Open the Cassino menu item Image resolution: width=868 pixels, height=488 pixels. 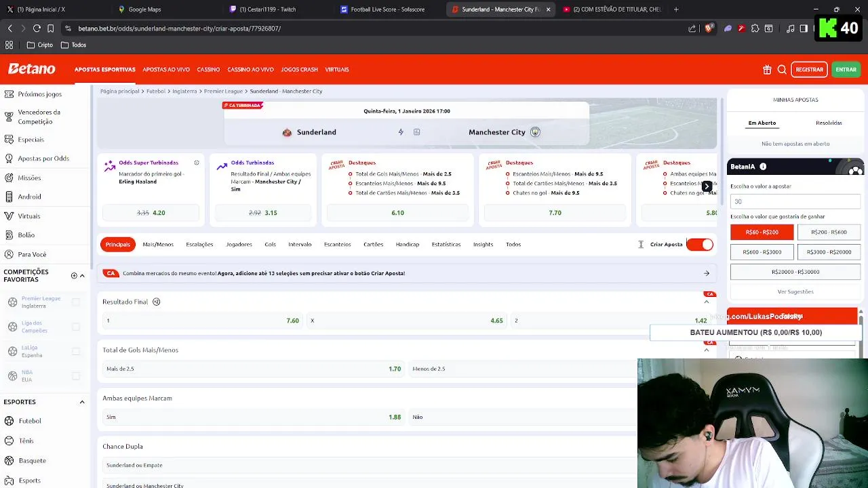208,69
